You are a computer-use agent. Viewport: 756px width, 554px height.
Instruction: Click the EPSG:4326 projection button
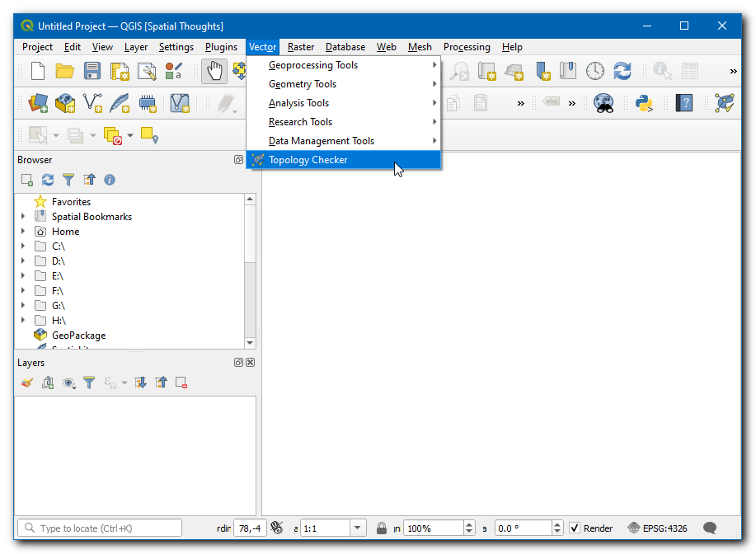tap(658, 528)
